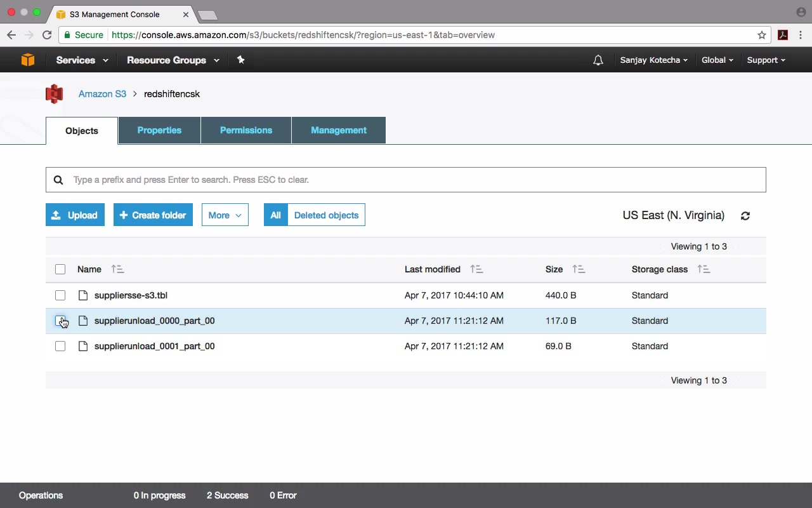Screen dimensions: 812x508
Task: Click the Create folder button
Action: tap(153, 215)
